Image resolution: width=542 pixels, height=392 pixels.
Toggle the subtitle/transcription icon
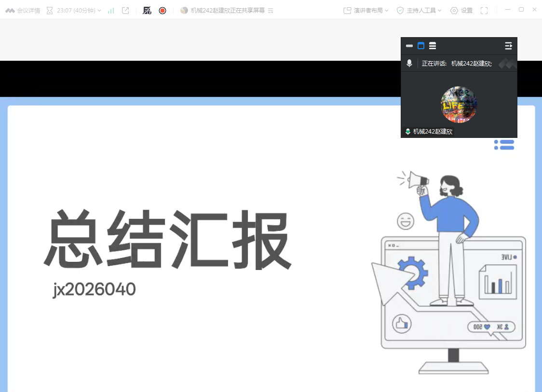tap(147, 10)
